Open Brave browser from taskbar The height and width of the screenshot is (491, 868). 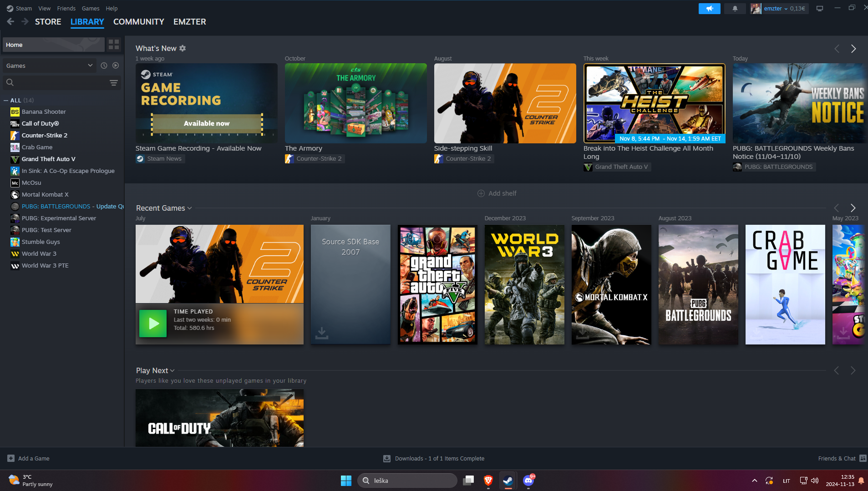[x=488, y=480]
